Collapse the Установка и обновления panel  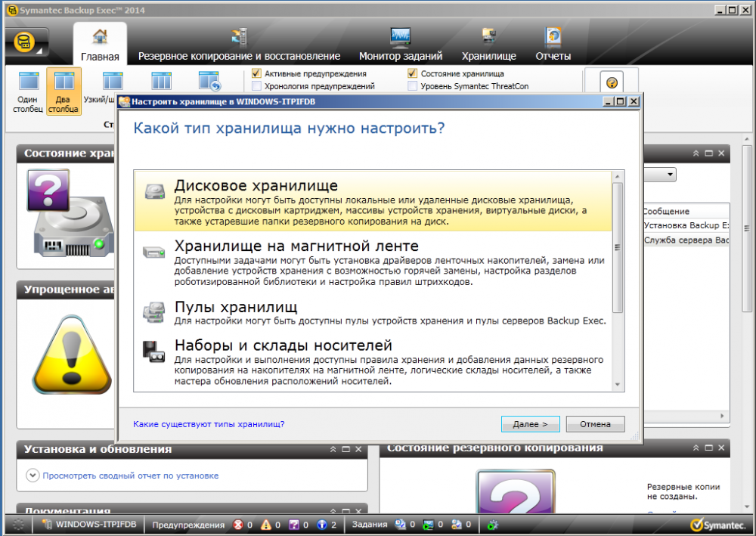pyautogui.click(x=333, y=449)
